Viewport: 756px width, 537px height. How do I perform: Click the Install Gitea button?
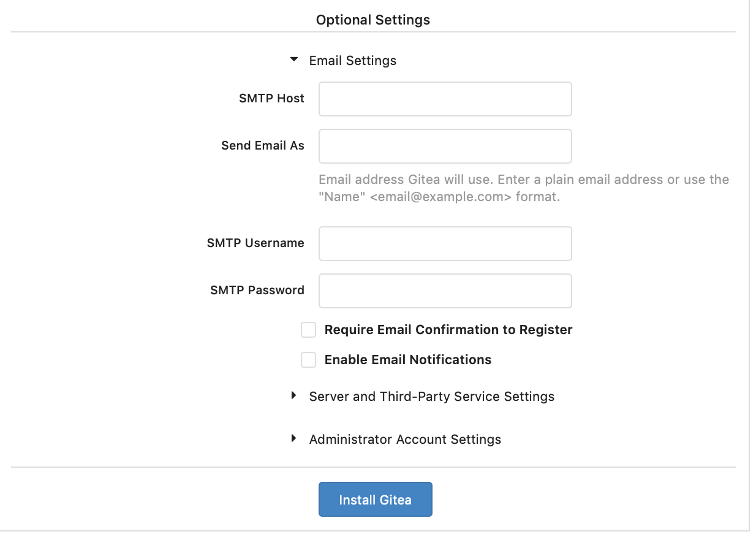coord(376,500)
